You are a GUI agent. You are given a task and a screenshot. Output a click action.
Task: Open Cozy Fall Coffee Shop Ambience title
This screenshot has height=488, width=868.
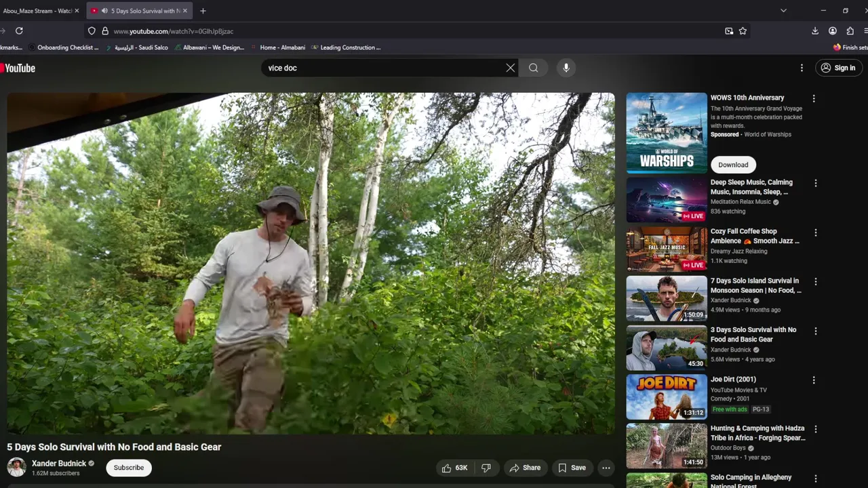pos(755,236)
